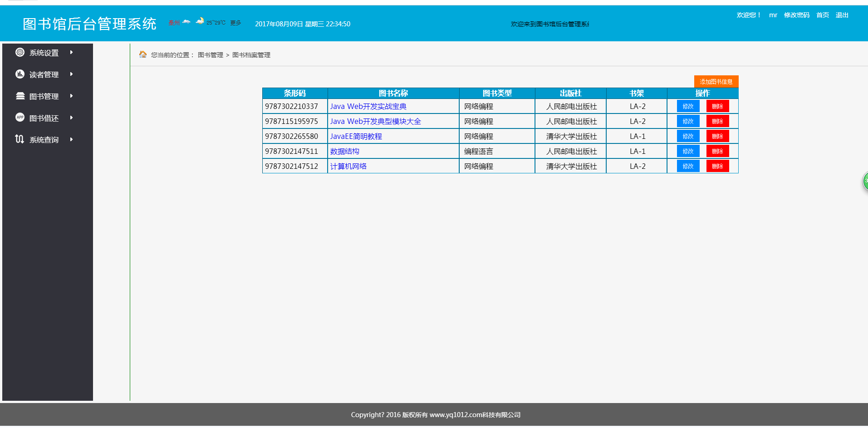Click the 图书管理 breadcrumb text
The width and height of the screenshot is (868, 428).
click(x=210, y=55)
